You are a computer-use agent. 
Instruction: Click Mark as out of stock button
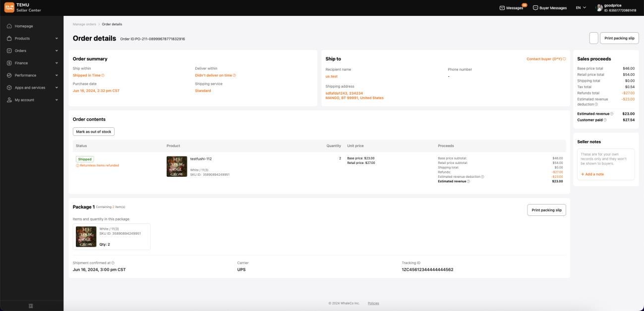(x=94, y=132)
